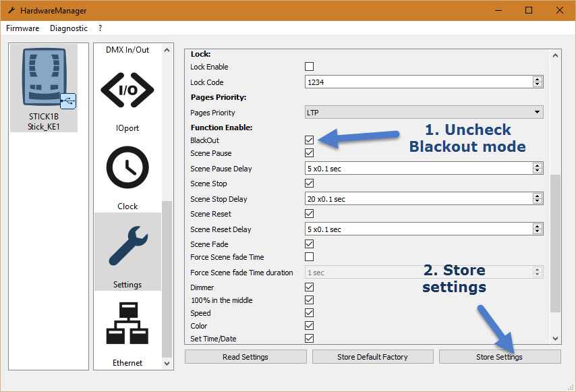
Task: Click the section list scroll down arrow
Action: (x=167, y=364)
